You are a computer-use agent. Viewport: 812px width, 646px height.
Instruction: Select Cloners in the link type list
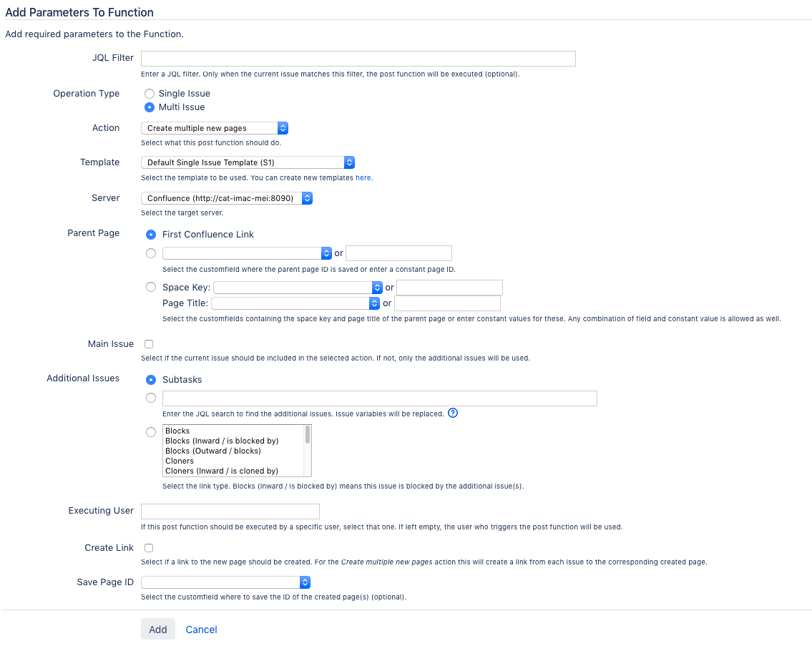(x=180, y=461)
